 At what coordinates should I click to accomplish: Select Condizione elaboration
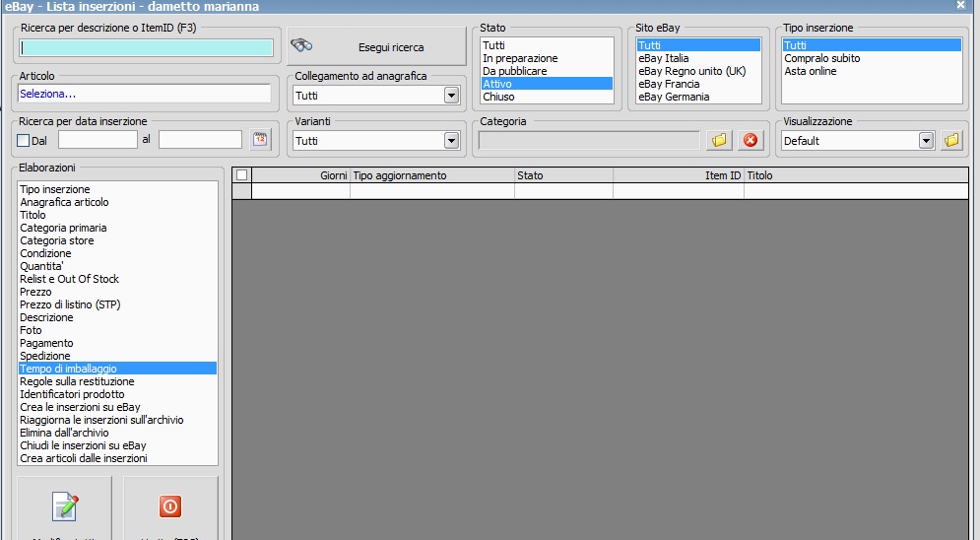coord(117,253)
